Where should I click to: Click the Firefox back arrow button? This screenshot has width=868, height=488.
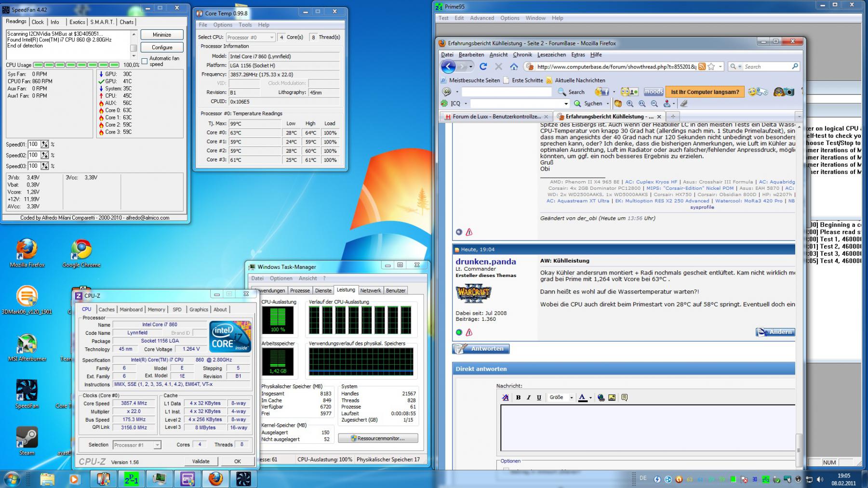coord(448,66)
